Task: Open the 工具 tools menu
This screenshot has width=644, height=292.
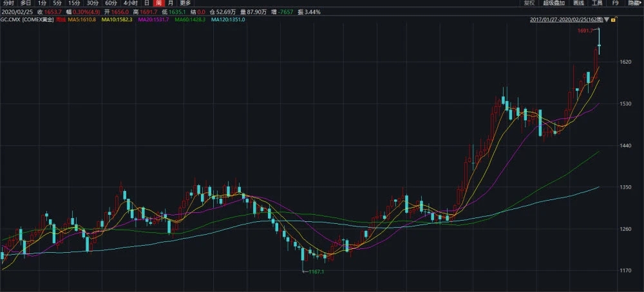Action: click(x=597, y=3)
